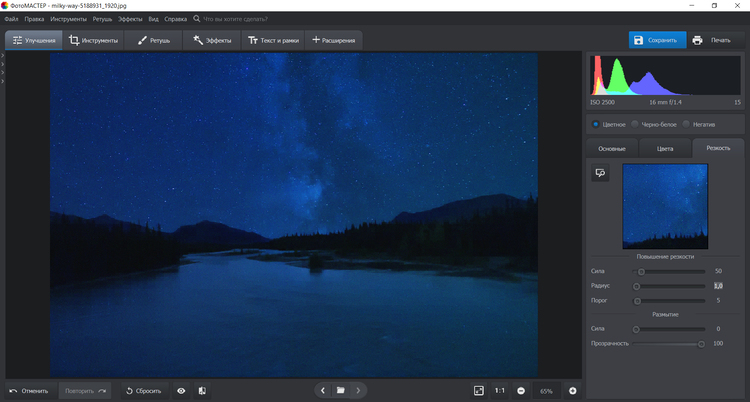This screenshot has width=750, height=402.
Task: Select the Цветное radio button
Action: click(x=596, y=124)
